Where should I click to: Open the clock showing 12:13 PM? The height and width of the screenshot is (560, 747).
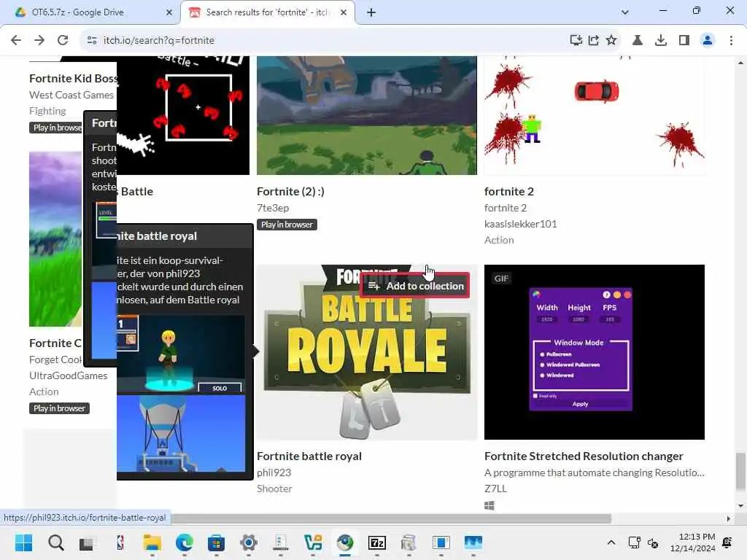tap(693, 542)
